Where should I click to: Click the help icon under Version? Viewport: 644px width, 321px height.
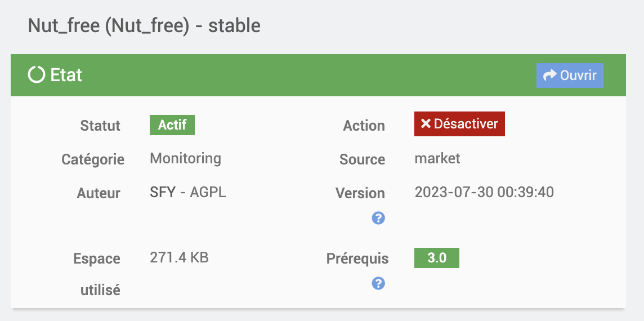(x=378, y=218)
